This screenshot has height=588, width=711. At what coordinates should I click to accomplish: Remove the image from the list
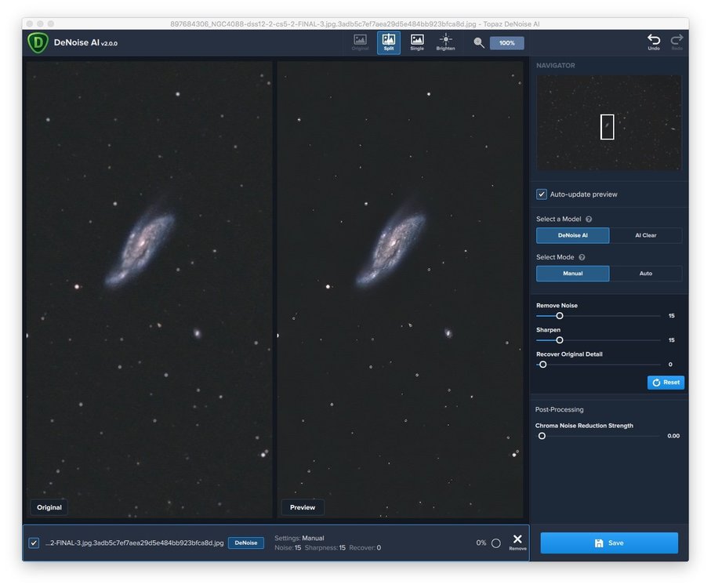pyautogui.click(x=517, y=541)
